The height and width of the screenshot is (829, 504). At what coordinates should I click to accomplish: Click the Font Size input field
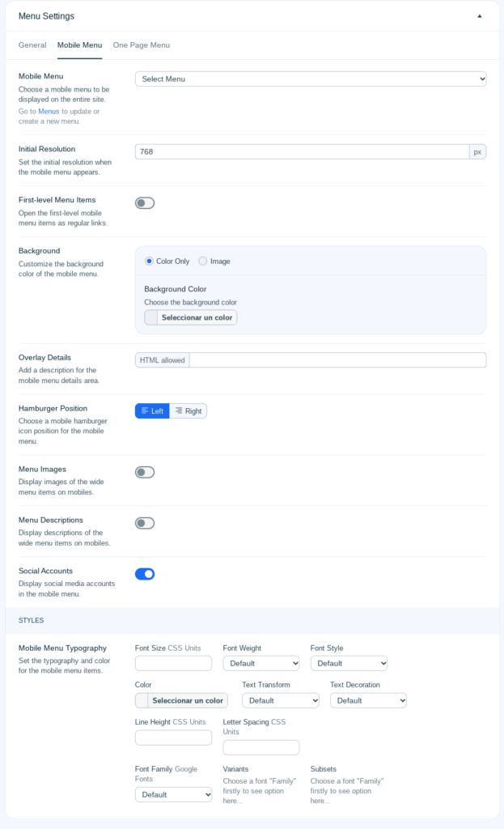tap(173, 663)
